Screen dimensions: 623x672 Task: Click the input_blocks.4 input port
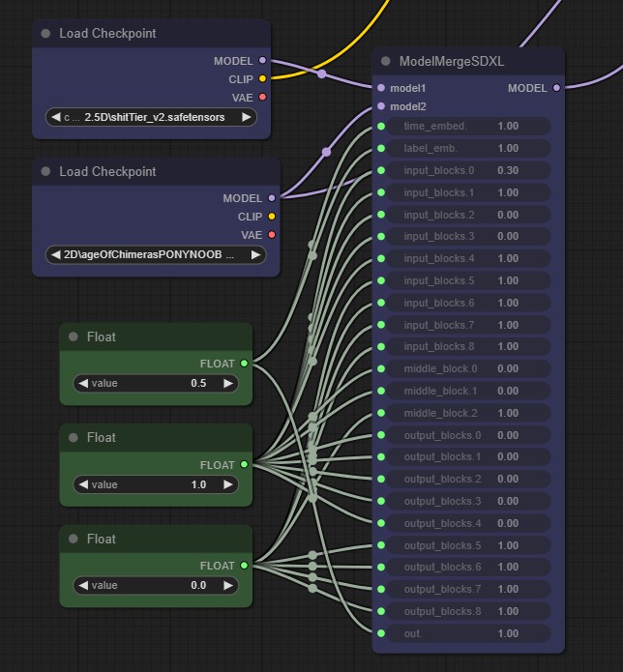pyautogui.click(x=381, y=258)
